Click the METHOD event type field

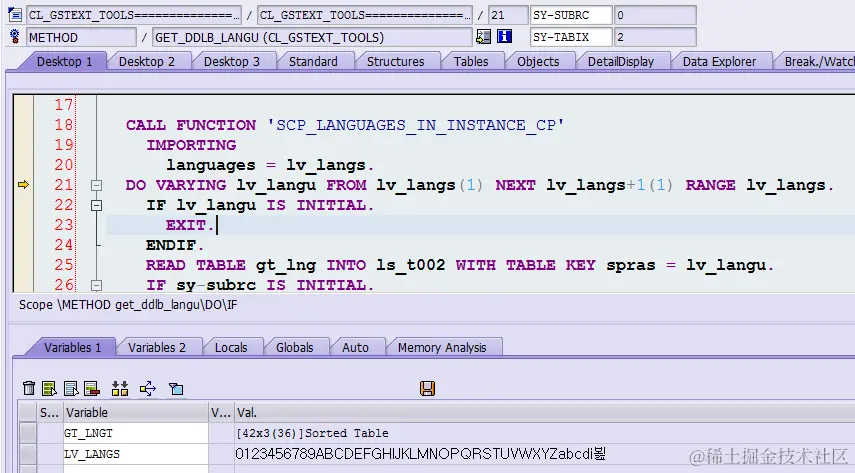pos(81,37)
